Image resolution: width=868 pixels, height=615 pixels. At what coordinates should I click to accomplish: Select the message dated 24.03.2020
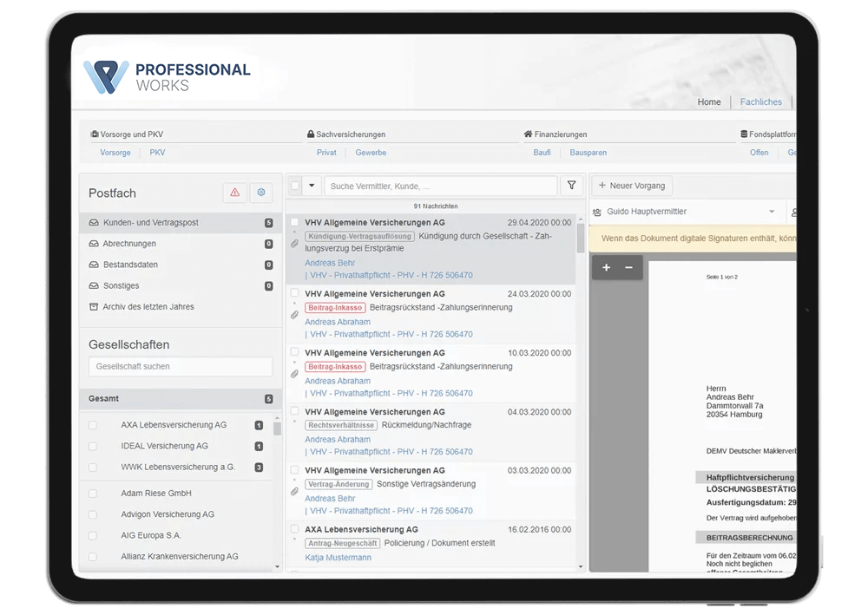[294, 293]
